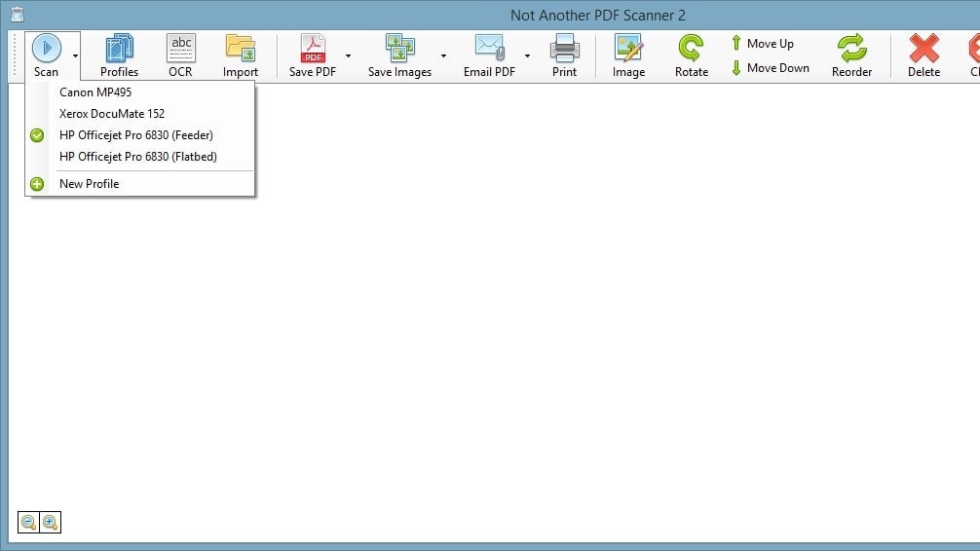Rotate the selected page

(692, 55)
